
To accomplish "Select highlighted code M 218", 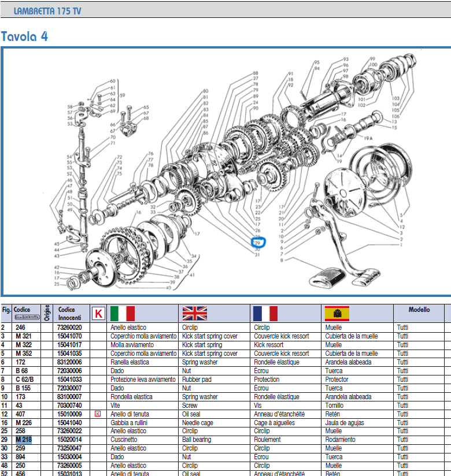I will (24, 440).
